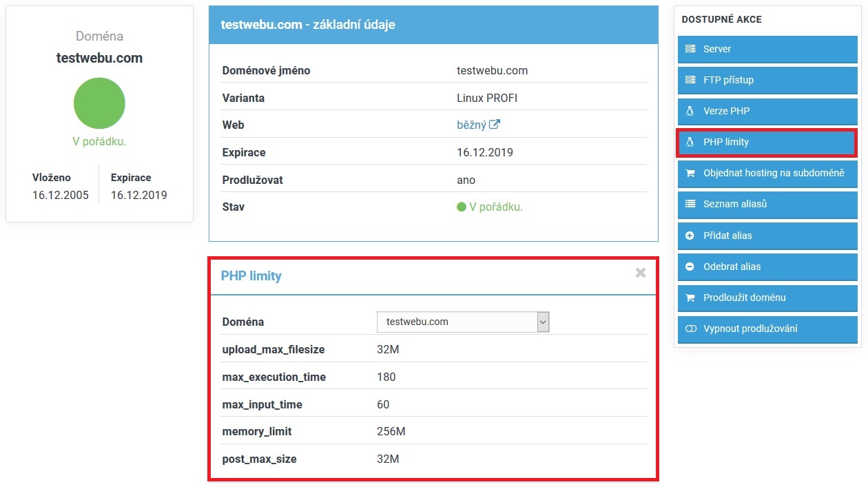Click the large green status circle
Image resolution: width=868 pixels, height=489 pixels.
[99, 103]
